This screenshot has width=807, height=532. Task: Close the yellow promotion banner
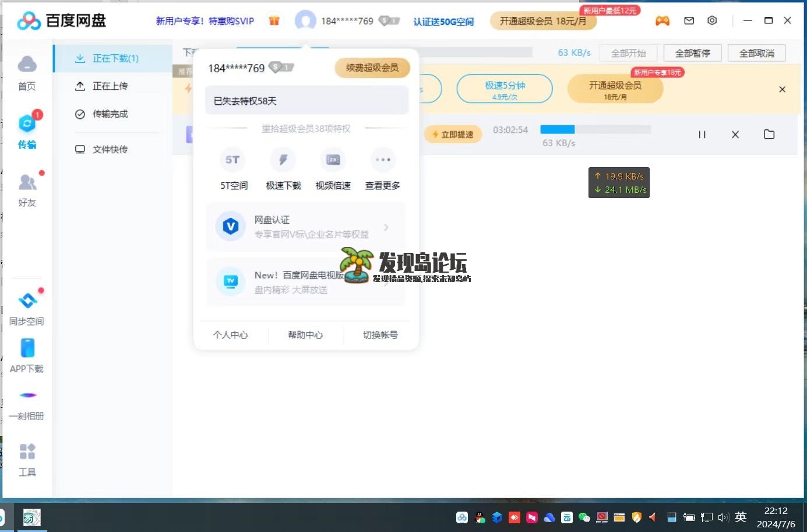tap(783, 90)
